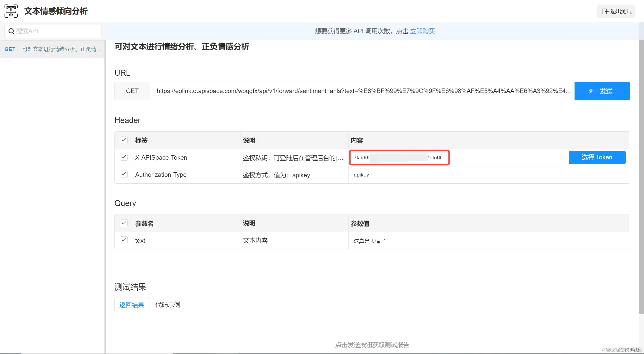Image resolution: width=644 pixels, height=354 pixels.
Task: Switch to the 返回结果 tab
Action: 132,305
